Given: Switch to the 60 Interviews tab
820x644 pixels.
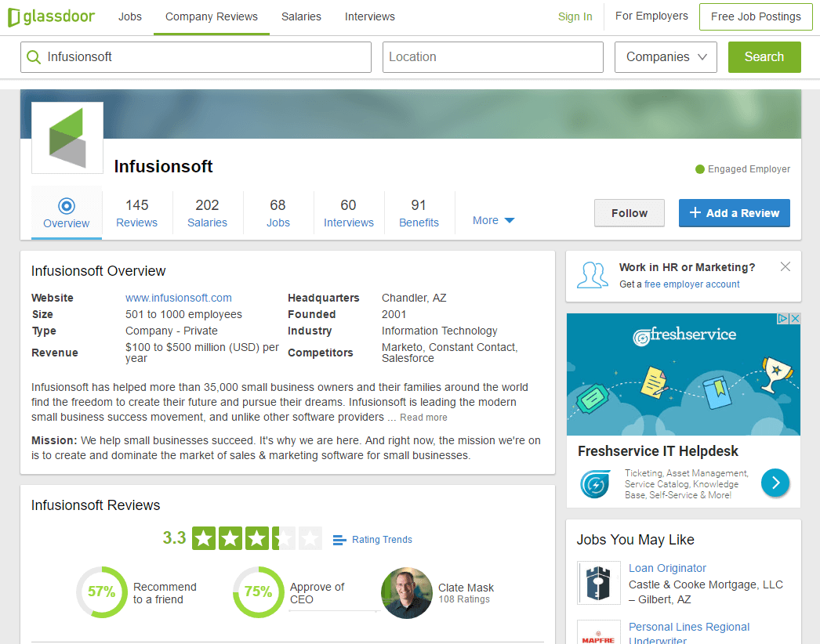Looking at the screenshot, I should pos(348,213).
